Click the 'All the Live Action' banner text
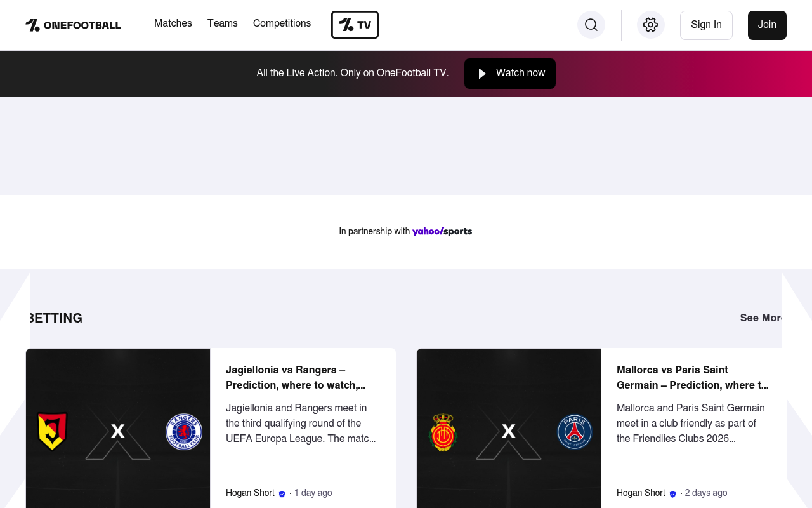 [353, 73]
